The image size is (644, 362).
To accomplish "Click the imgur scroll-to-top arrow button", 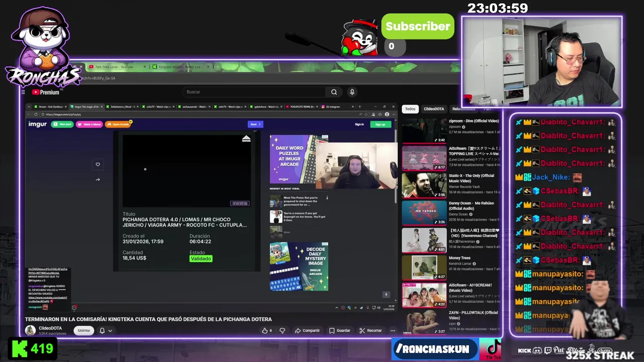I will click(x=386, y=295).
